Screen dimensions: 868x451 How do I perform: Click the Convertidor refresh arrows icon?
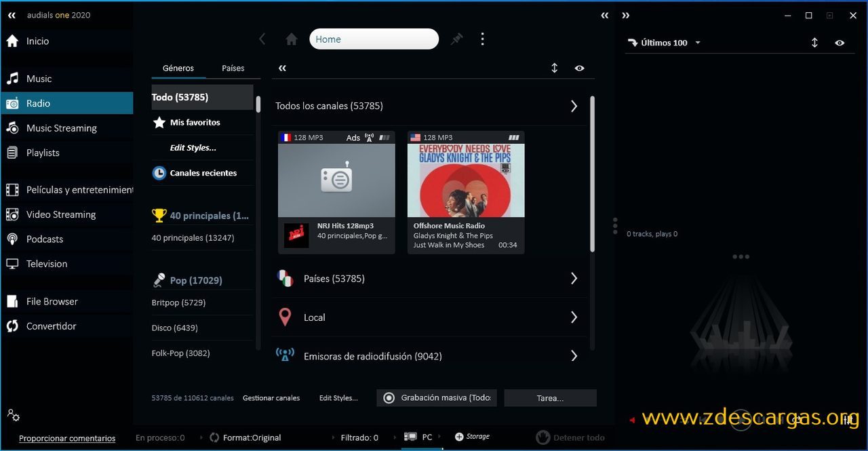(12, 326)
